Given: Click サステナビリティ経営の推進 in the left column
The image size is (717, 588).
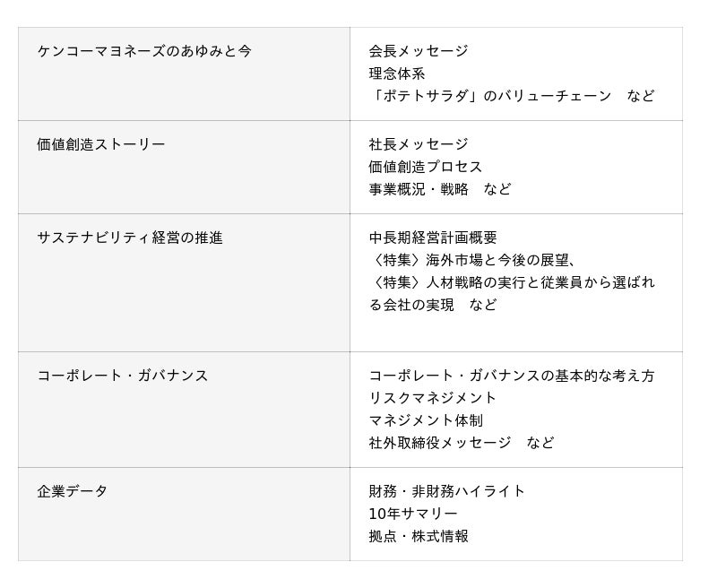Looking at the screenshot, I should (130, 238).
